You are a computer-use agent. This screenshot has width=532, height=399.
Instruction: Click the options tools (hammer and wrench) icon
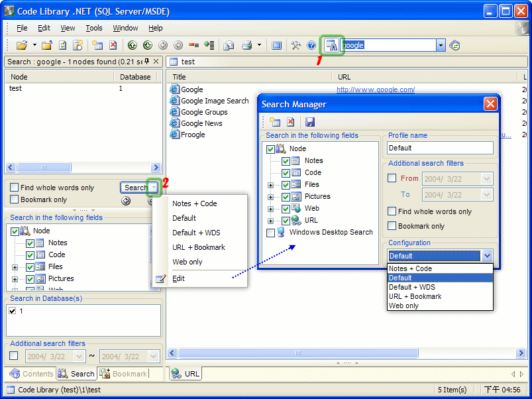(x=296, y=45)
